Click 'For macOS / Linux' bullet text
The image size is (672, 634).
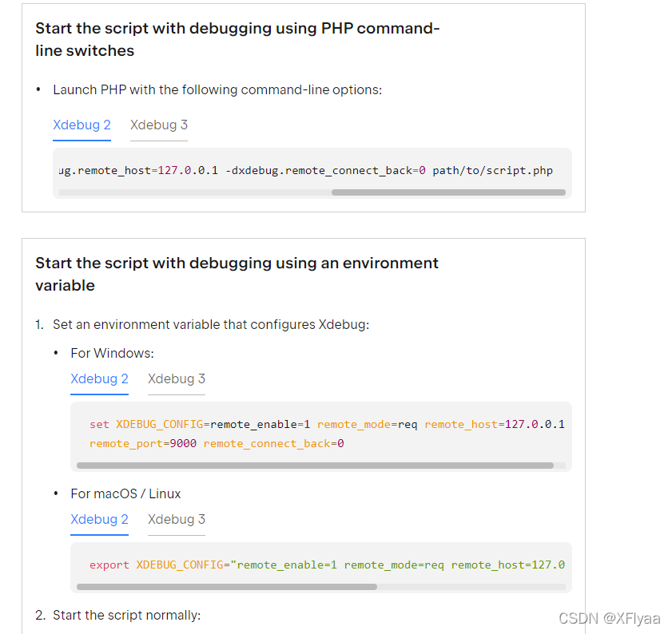point(125,494)
